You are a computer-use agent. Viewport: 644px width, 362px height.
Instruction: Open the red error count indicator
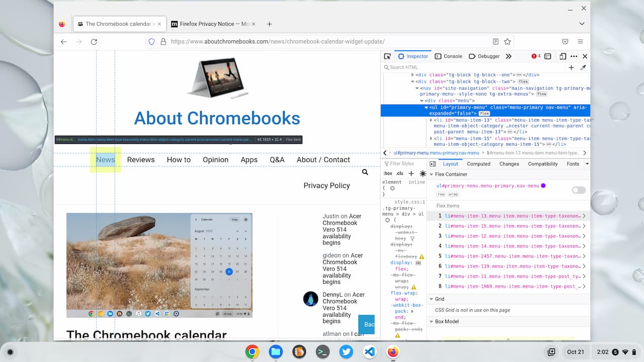[536, 56]
